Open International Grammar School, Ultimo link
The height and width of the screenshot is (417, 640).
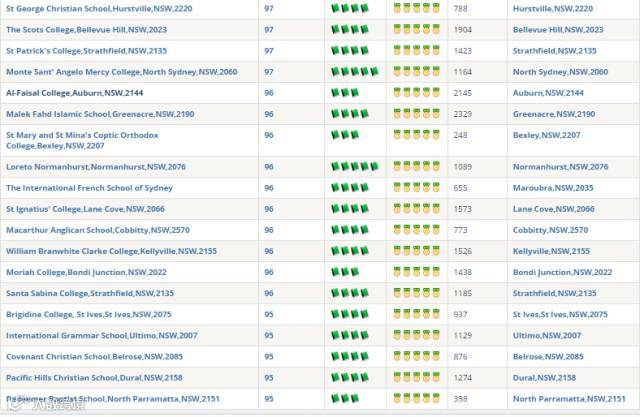pos(101,335)
